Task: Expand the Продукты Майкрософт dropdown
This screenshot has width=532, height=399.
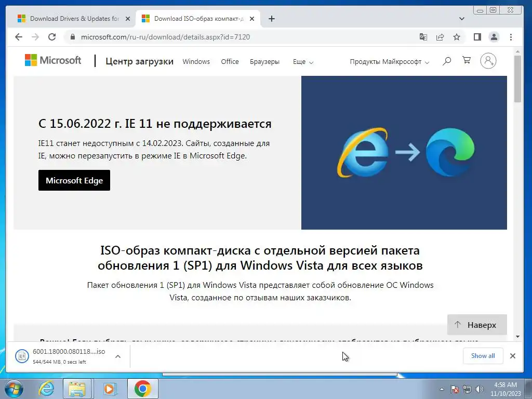Action: (390, 62)
